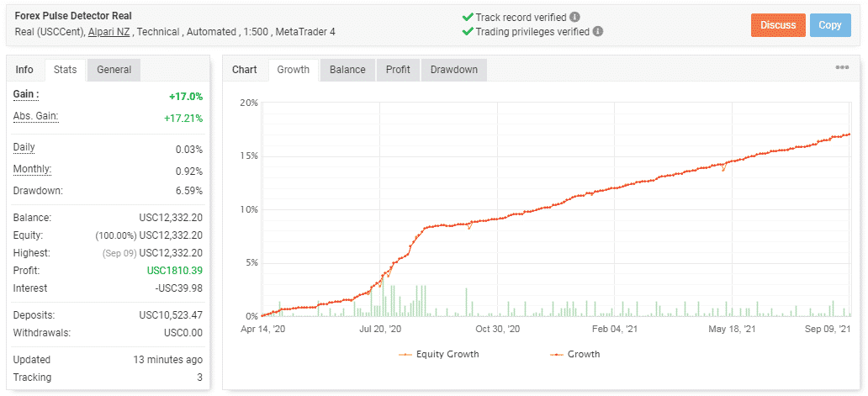
Task: Click the info icon beside Trading privileges verified
Action: point(598,31)
